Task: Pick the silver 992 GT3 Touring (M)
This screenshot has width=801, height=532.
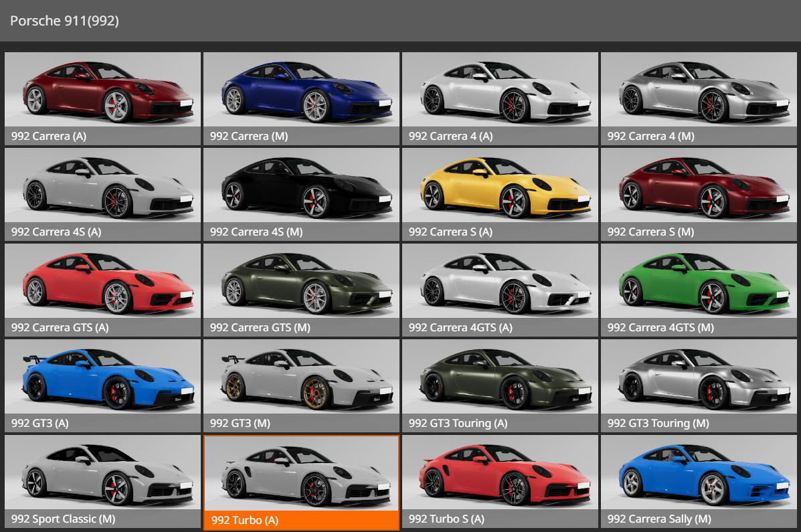Action: [699, 379]
